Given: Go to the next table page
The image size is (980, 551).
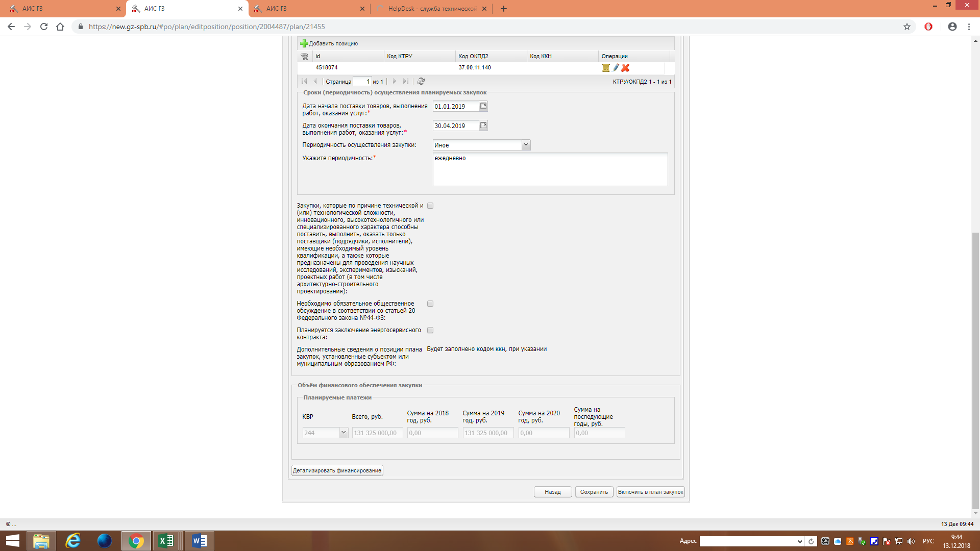Looking at the screenshot, I should pos(394,81).
